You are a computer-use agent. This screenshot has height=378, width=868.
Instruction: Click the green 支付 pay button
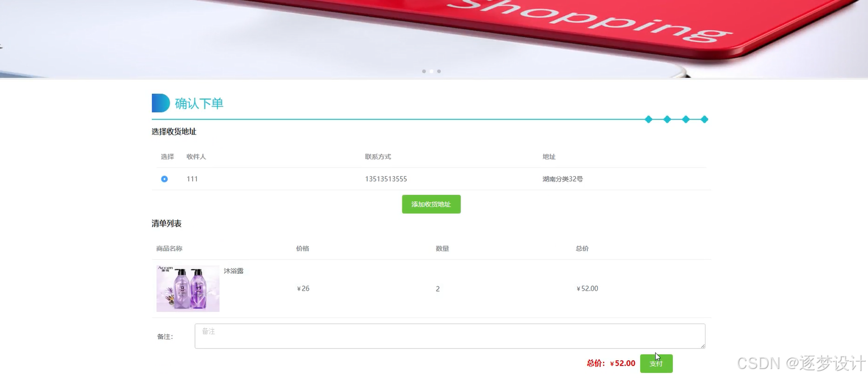click(656, 363)
